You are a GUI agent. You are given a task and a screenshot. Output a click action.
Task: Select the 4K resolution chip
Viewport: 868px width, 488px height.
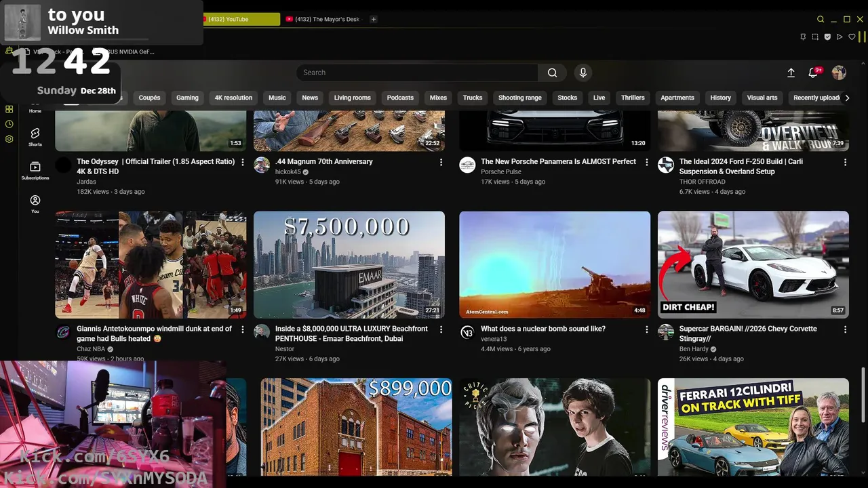233,98
